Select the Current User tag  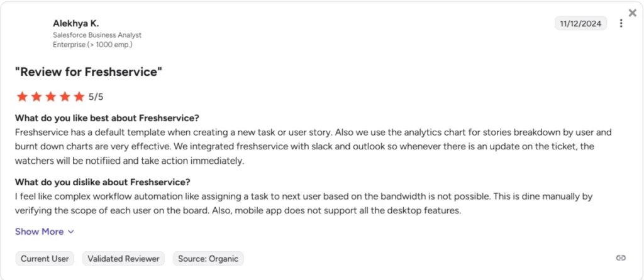coord(45,259)
